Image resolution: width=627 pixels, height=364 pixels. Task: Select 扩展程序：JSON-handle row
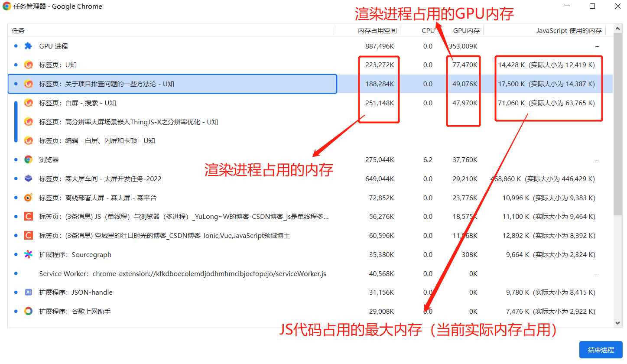point(310,292)
